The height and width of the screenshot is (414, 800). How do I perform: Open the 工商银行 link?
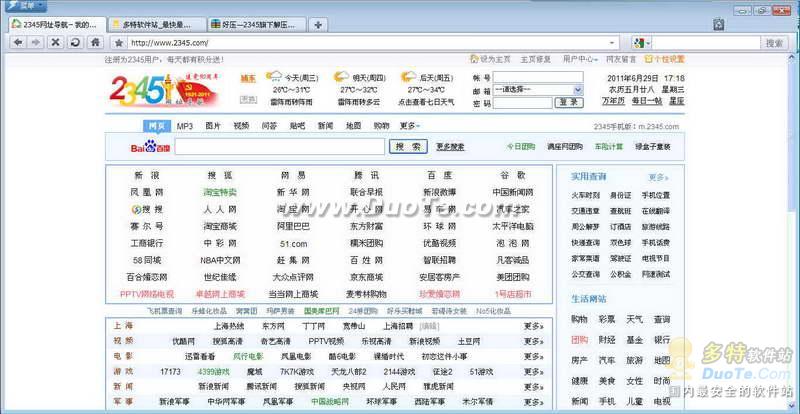tap(147, 243)
